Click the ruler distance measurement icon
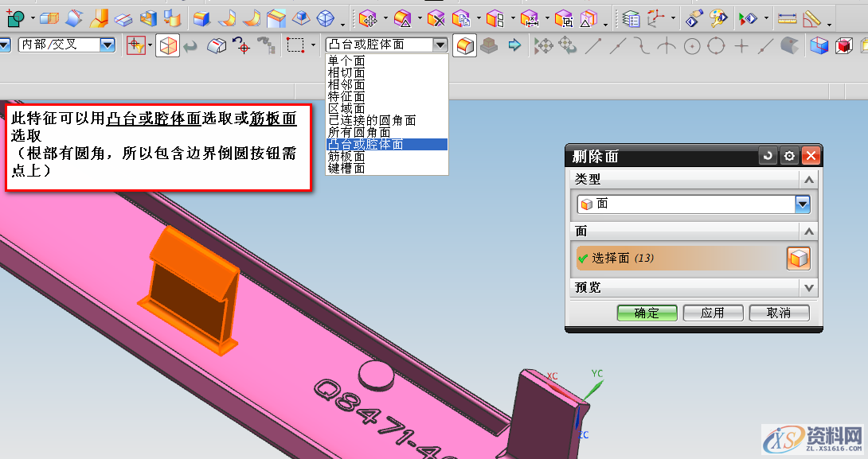The height and width of the screenshot is (459, 868). pyautogui.click(x=787, y=18)
